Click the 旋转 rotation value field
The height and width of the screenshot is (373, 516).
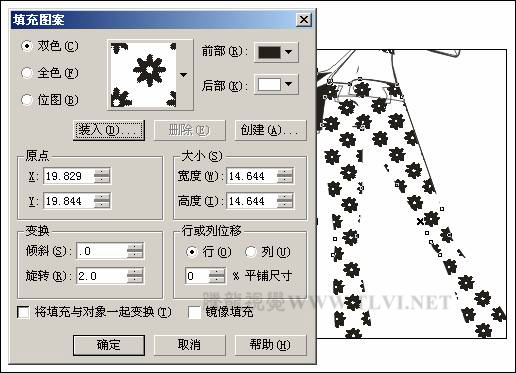pyautogui.click(x=102, y=276)
